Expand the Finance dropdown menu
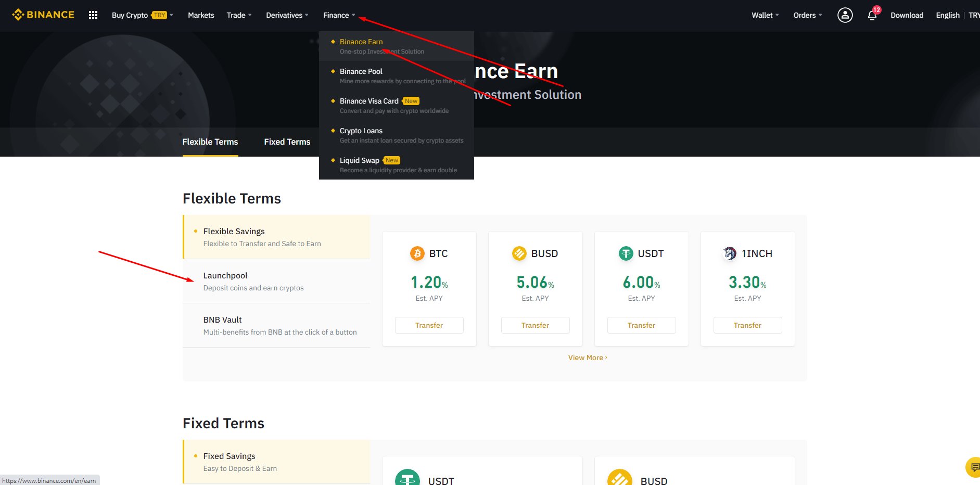 [x=339, y=15]
